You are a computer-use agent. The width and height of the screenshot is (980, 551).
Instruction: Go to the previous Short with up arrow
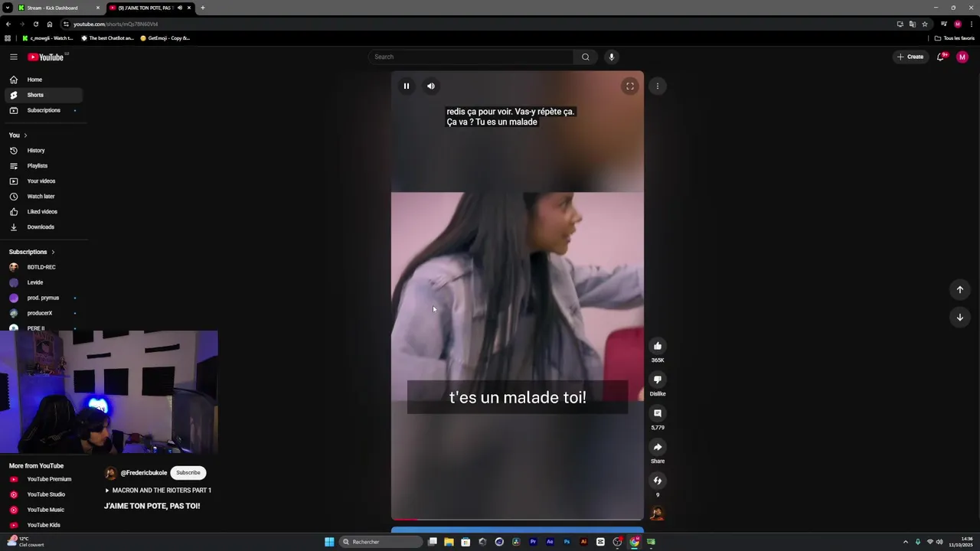tap(960, 289)
